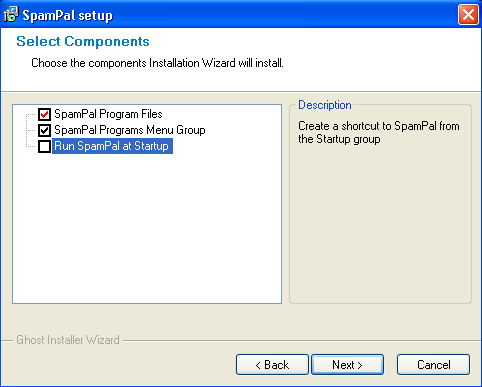
Task: Uncheck the SpamPal Programs Menu Group checkbox
Action: 44,130
